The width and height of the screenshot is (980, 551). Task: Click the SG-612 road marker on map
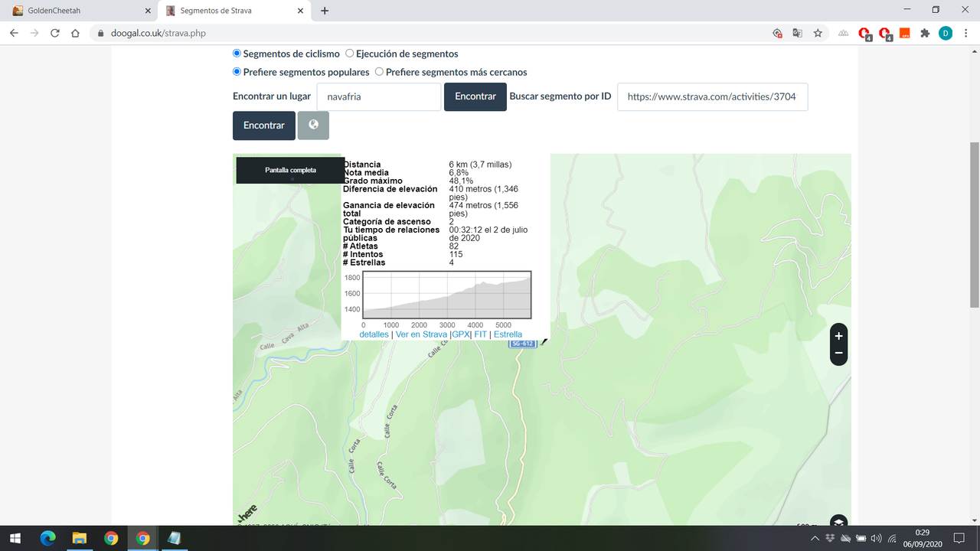coord(521,344)
